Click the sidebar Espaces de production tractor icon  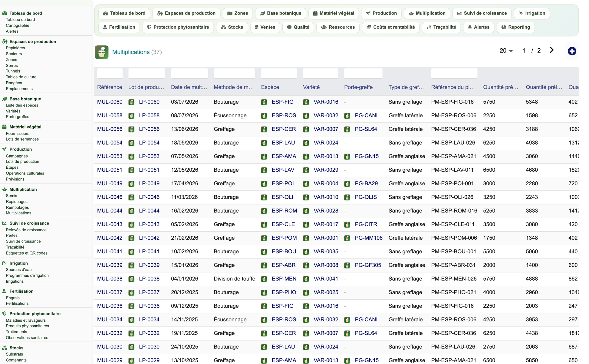5,42
